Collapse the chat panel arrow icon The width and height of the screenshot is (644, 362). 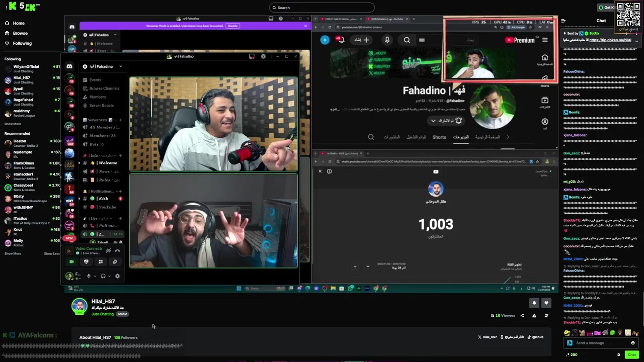563,21
